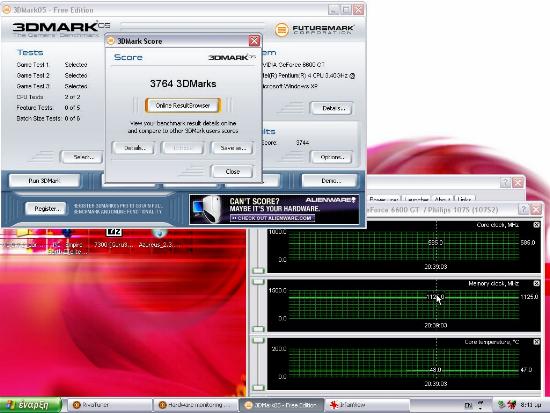Click the Memory clock graph upper slider handle
The image size is (550, 413).
click(x=259, y=282)
